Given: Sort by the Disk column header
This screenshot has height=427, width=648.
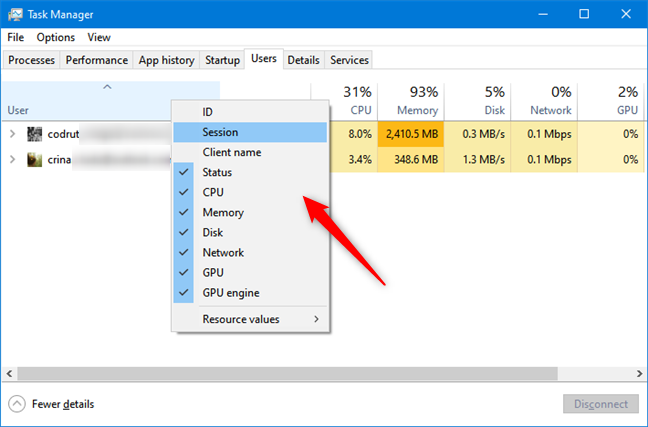Looking at the screenshot, I should click(477, 101).
